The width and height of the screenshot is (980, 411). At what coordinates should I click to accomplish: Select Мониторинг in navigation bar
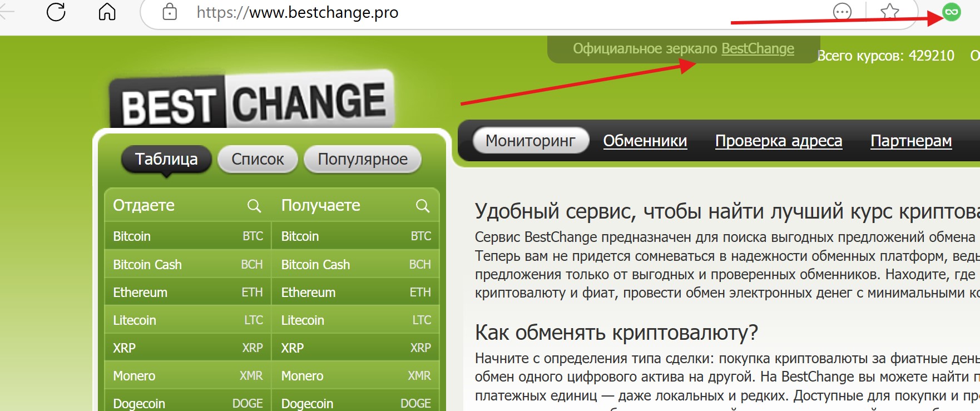531,141
